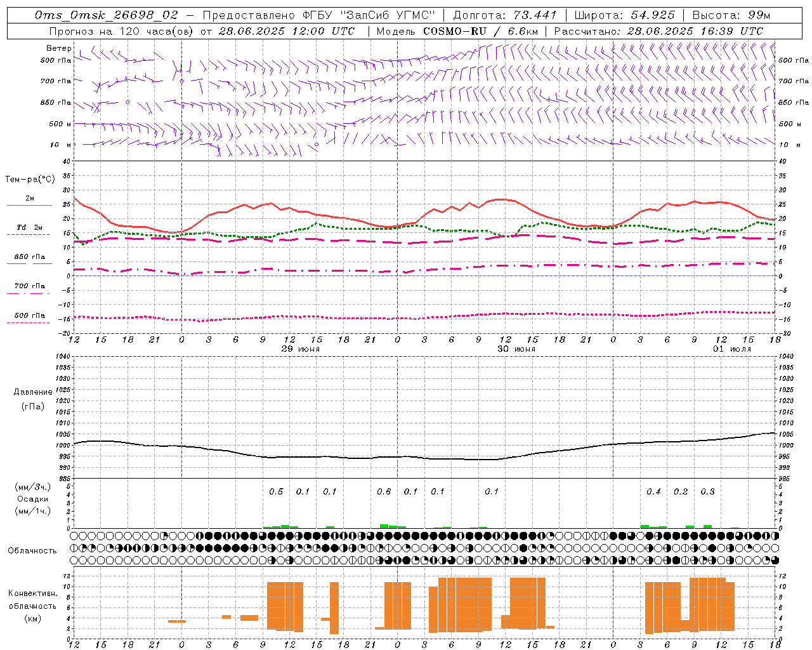This screenshot has height=650, width=812.
Task: Click the 0.5 precipitation value
Action: coord(276,491)
